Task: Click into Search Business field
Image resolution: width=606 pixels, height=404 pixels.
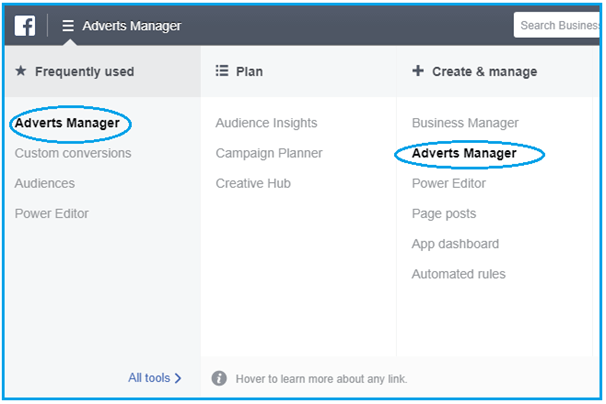Action: click(x=557, y=26)
